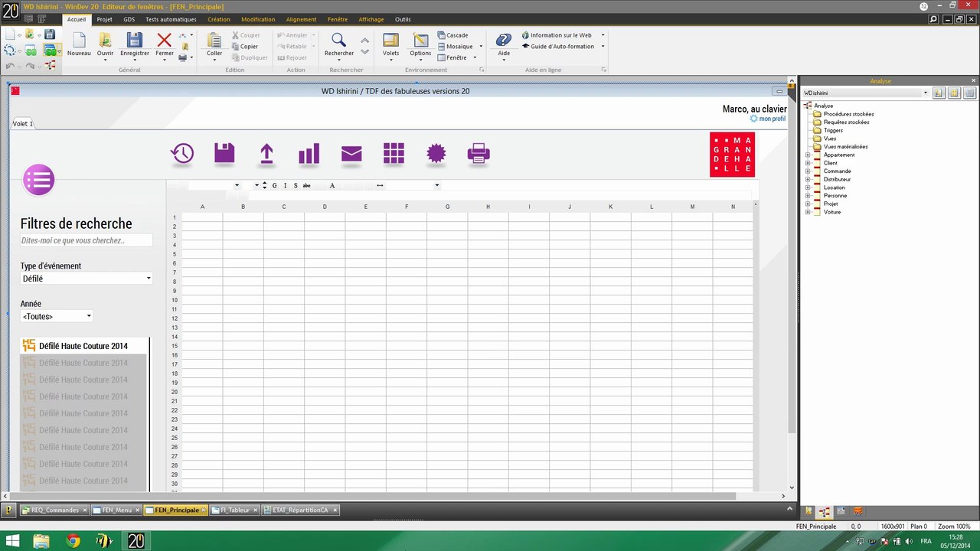Click the Windows Start button
Image resolution: width=980 pixels, height=551 pixels.
tap(11, 541)
